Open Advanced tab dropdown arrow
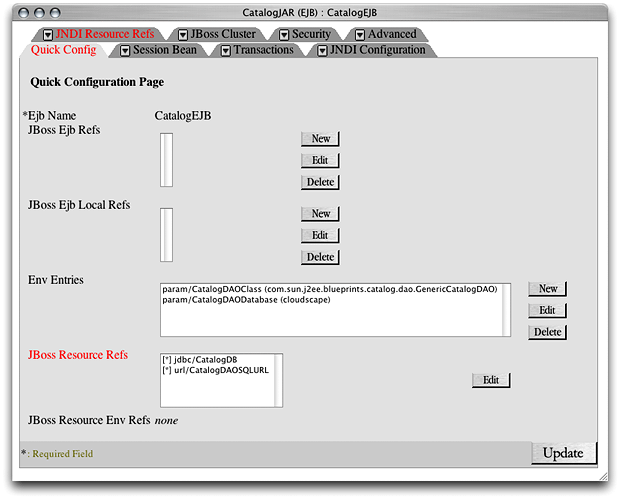 (x=360, y=35)
